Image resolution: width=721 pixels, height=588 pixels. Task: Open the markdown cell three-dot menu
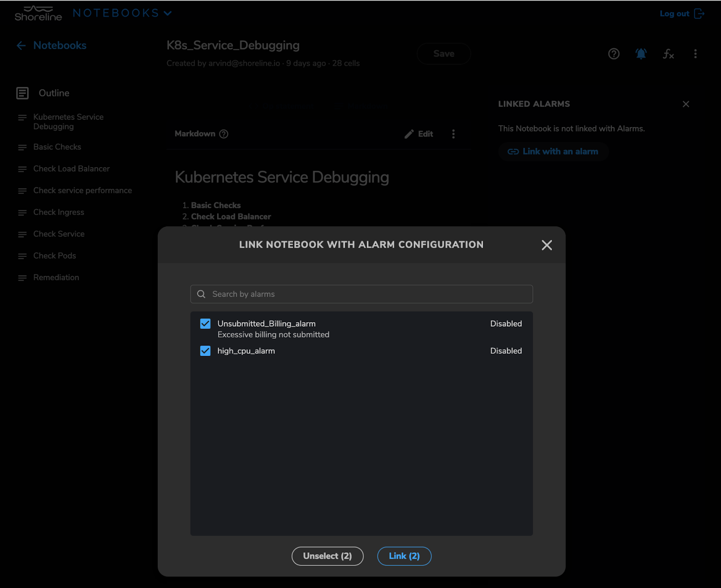[453, 134]
